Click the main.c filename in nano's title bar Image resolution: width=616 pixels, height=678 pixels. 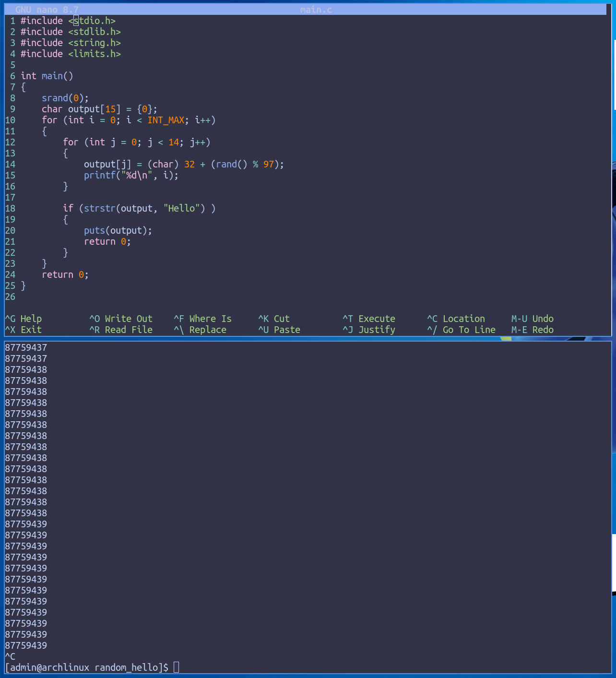click(x=316, y=10)
